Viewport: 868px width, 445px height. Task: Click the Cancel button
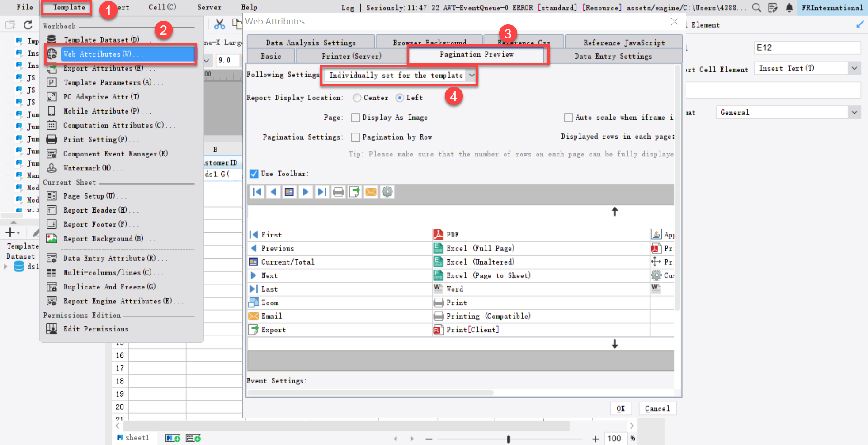[657, 408]
